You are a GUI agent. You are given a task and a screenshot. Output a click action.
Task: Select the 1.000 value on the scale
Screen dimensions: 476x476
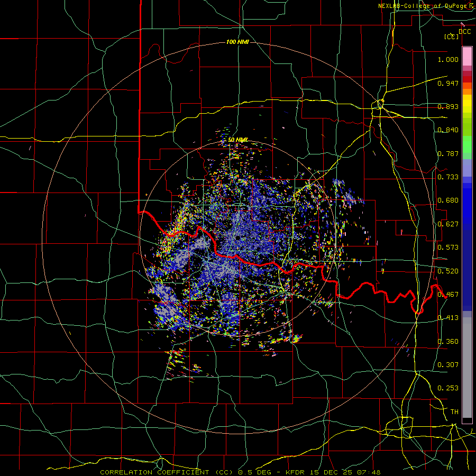click(448, 59)
